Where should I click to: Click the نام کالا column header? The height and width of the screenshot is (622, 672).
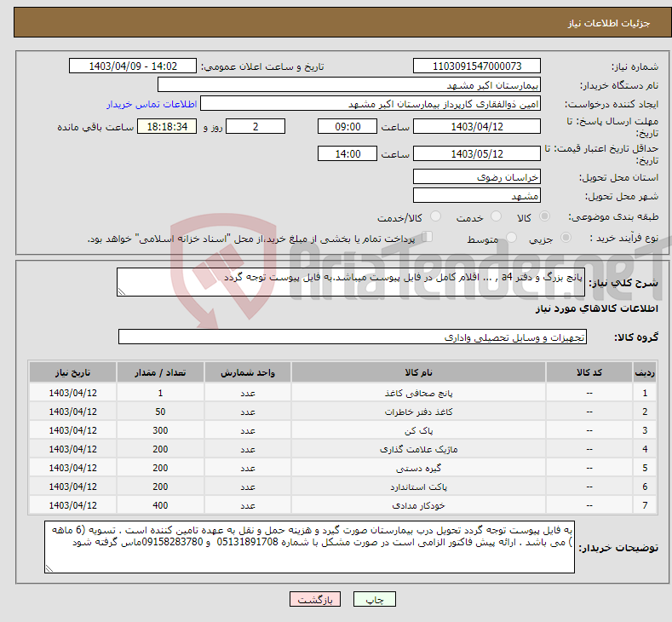click(418, 372)
